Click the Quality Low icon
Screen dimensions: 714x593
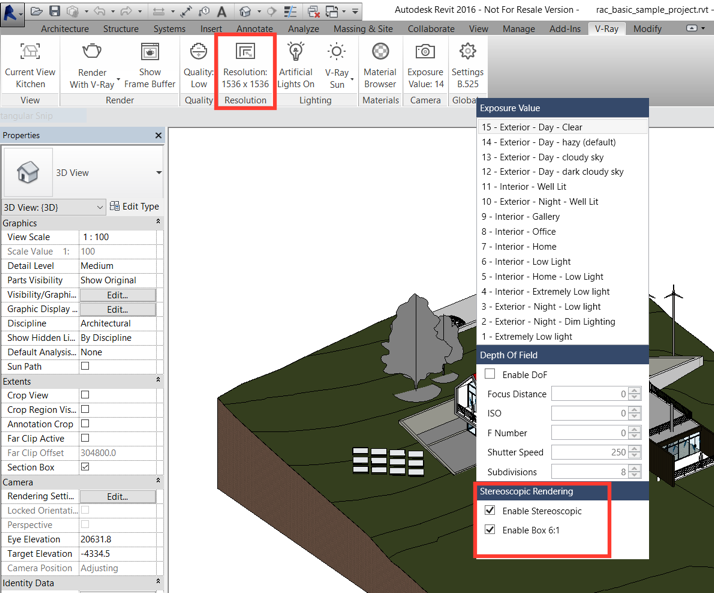pyautogui.click(x=199, y=51)
